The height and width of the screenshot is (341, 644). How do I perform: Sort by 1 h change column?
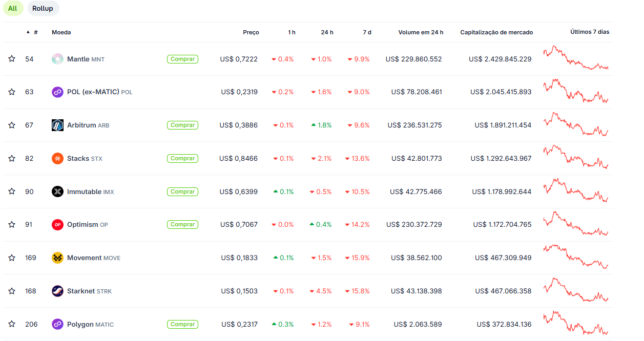pyautogui.click(x=292, y=32)
